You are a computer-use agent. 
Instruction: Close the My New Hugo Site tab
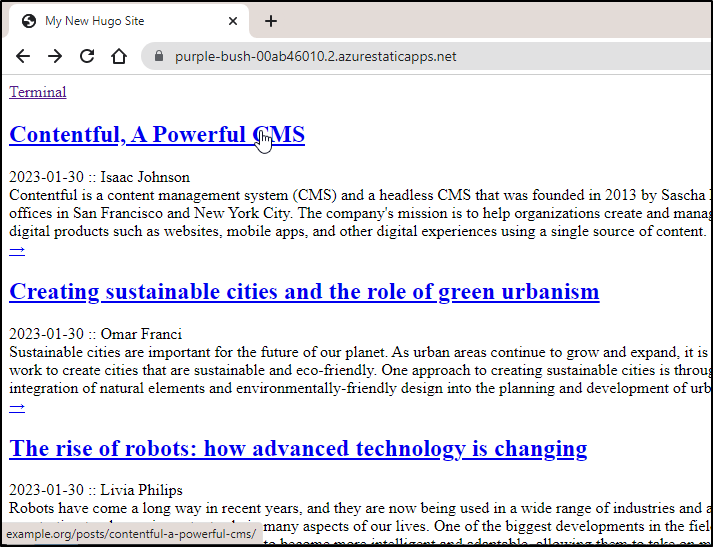click(233, 21)
